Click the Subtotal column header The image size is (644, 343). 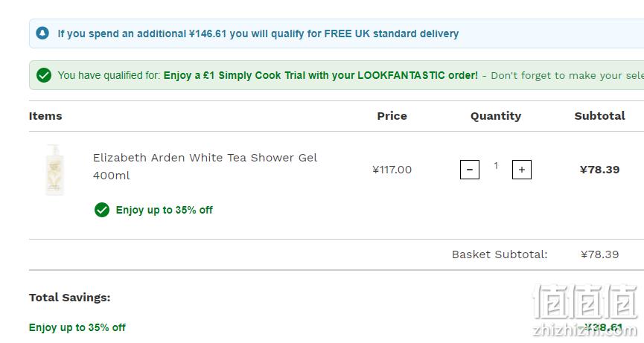pos(599,116)
